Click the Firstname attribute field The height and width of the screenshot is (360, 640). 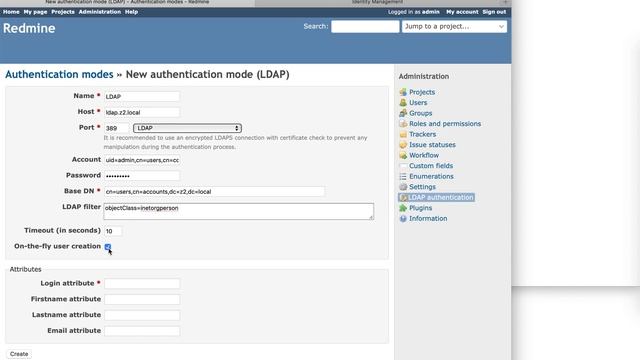coord(142,300)
